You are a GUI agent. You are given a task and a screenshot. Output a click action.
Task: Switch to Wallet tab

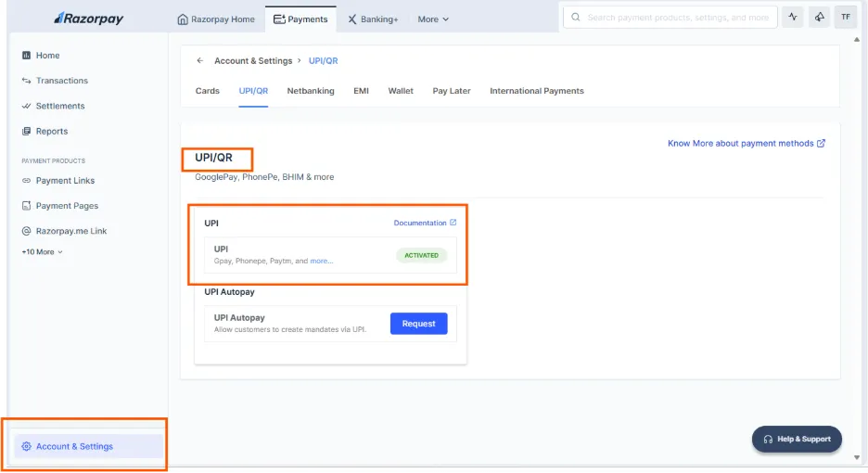pyautogui.click(x=401, y=91)
